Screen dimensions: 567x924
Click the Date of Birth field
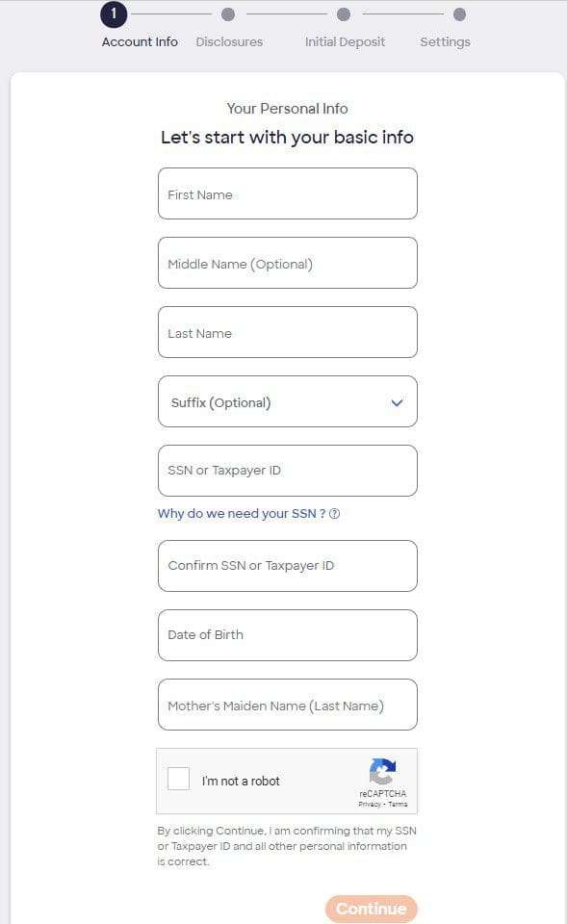pos(287,635)
